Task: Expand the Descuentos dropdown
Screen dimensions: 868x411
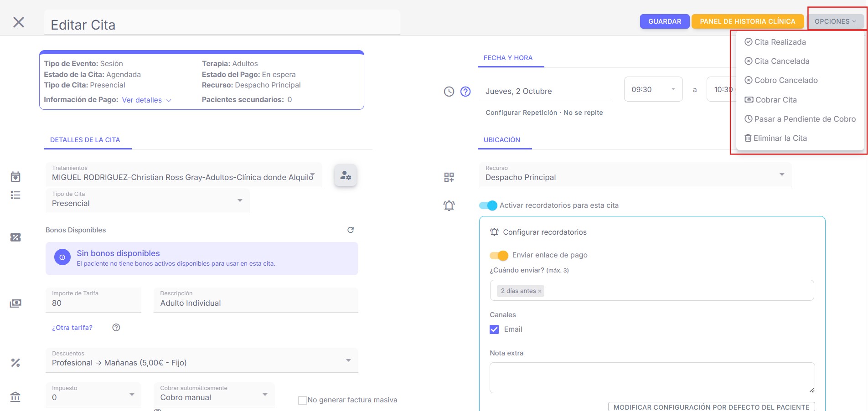Action: 349,360
